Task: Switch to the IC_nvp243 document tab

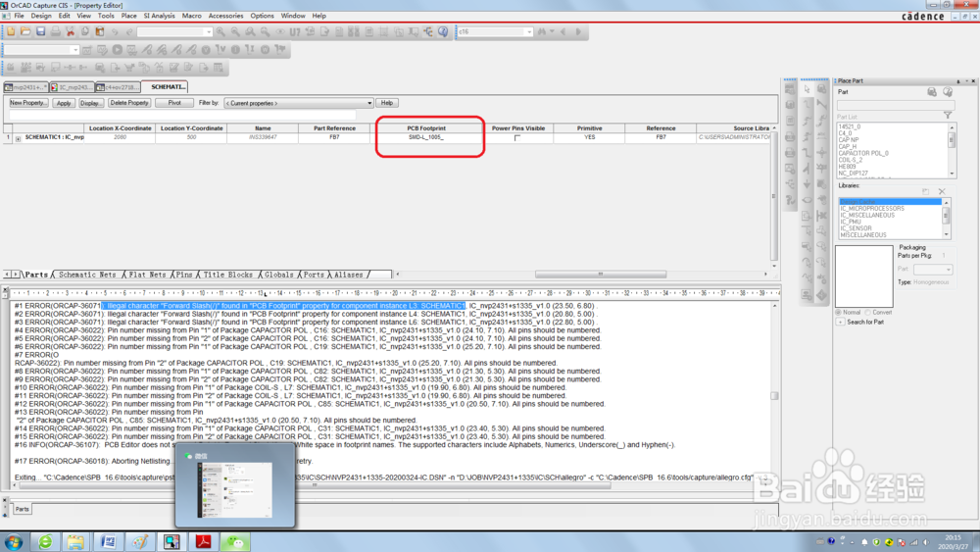Action: coord(72,87)
